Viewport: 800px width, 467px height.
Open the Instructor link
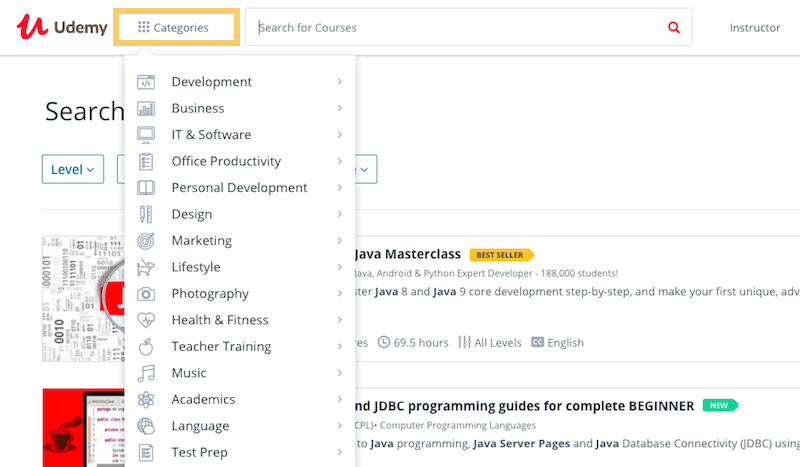755,28
